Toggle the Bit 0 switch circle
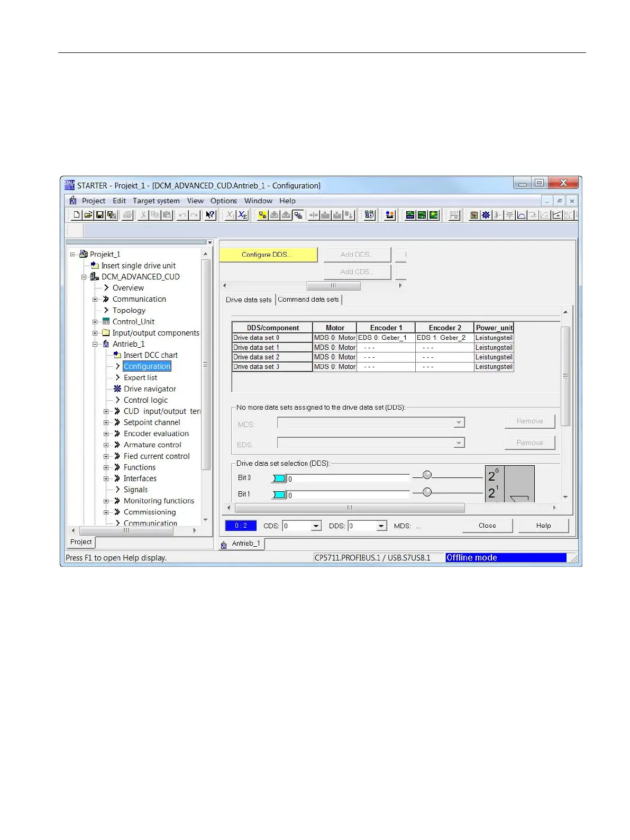 pyautogui.click(x=427, y=475)
